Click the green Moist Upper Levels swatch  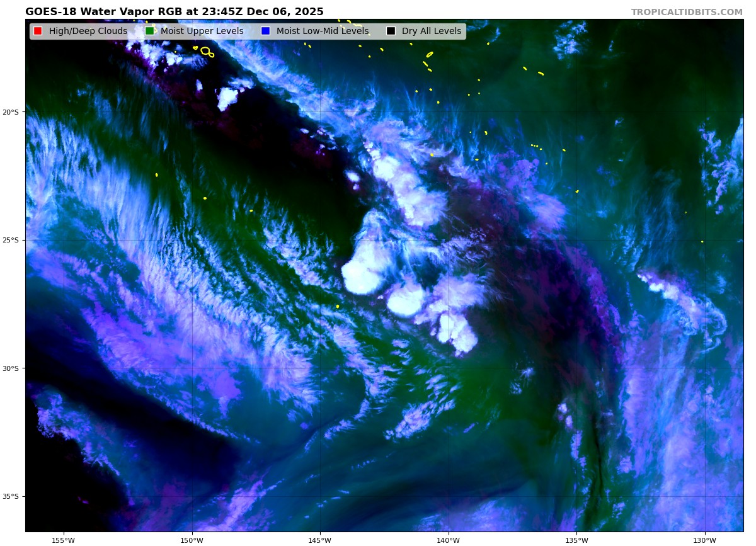[x=149, y=31]
